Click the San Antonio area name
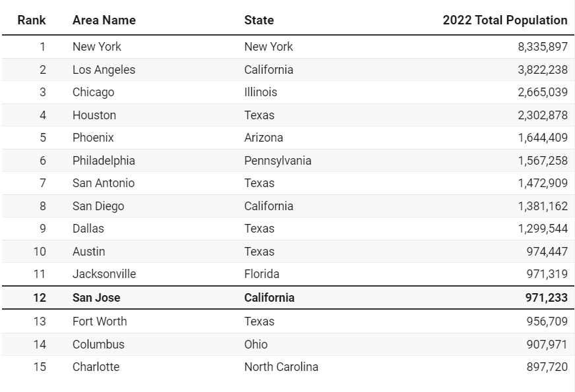Viewport: 575px width, 392px height. [x=104, y=183]
